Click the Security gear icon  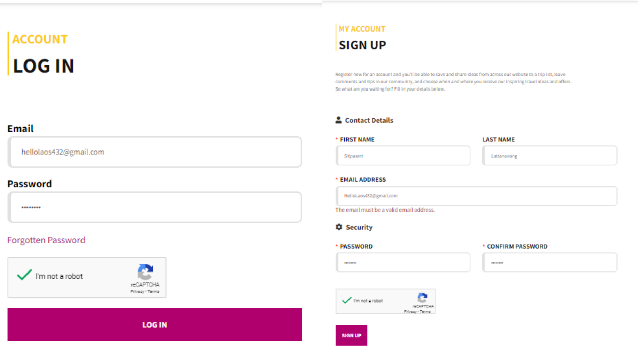tap(339, 227)
